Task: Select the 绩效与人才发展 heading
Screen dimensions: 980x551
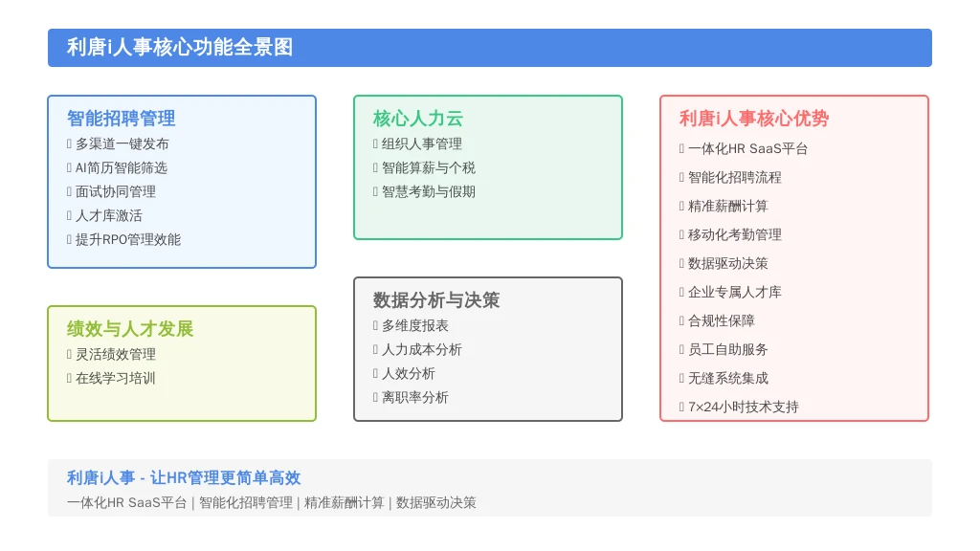Action: tap(130, 329)
